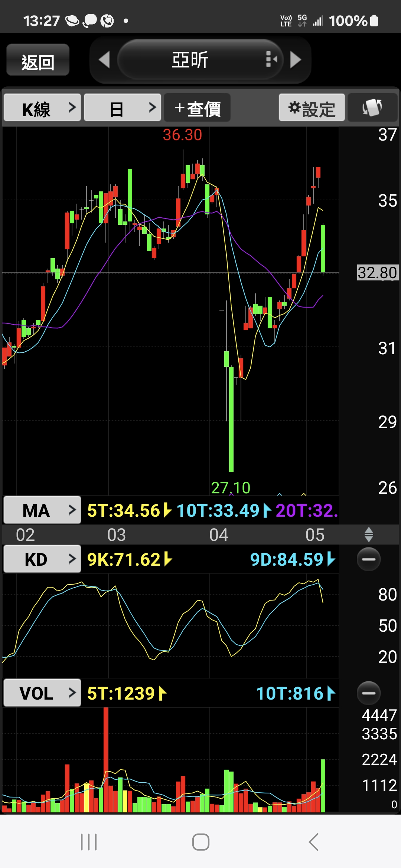Viewport: 401px width, 868px height.
Task: Open the VOL indicator selector
Action: (42, 693)
